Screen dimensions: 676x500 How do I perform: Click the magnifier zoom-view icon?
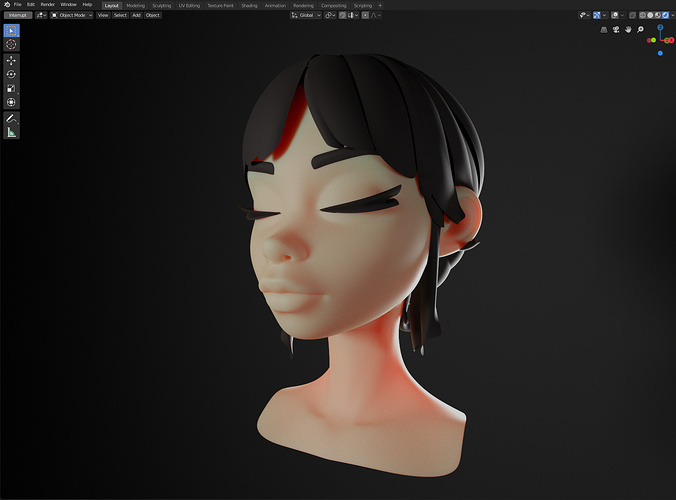(x=640, y=29)
